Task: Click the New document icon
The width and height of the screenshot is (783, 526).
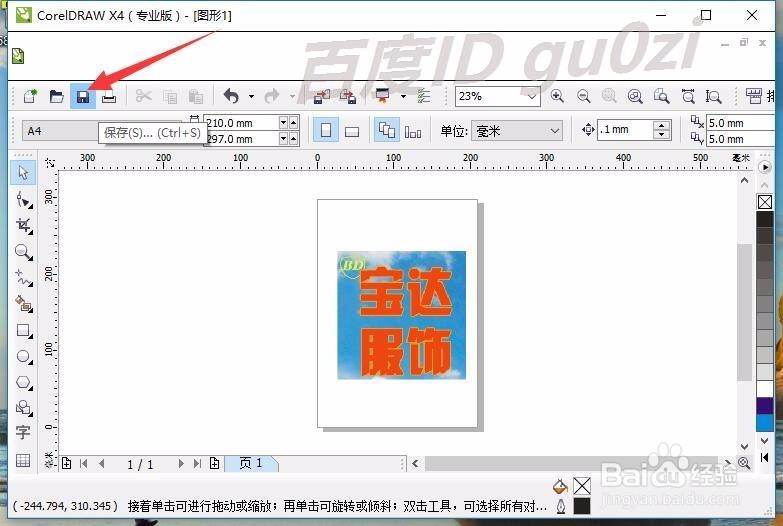Action: (x=30, y=95)
